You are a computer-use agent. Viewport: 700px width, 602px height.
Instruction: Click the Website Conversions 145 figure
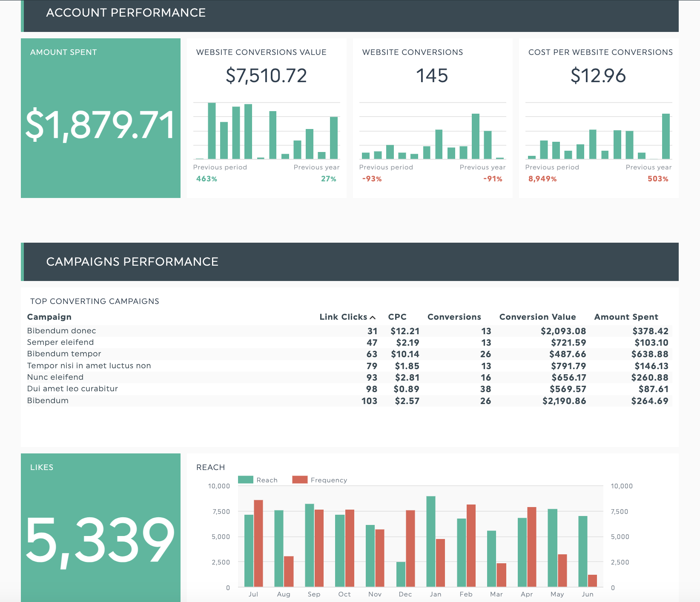pos(432,76)
